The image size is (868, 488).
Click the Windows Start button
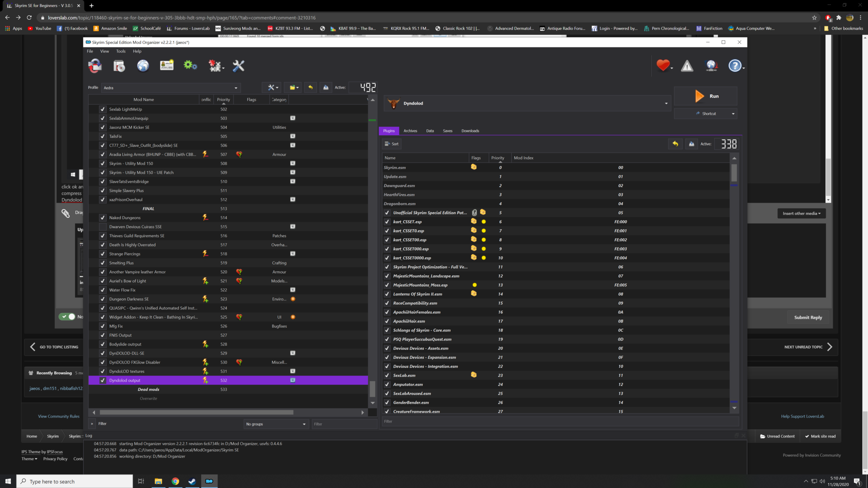[x=8, y=481]
